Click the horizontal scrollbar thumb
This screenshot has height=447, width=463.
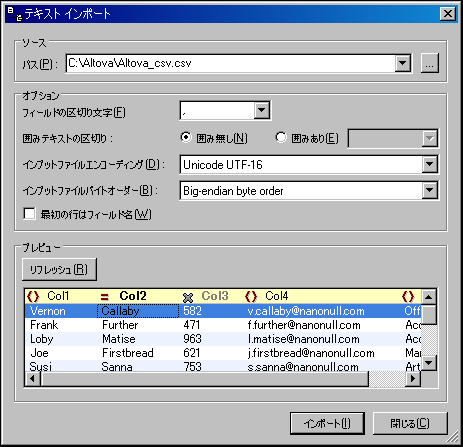point(204,379)
